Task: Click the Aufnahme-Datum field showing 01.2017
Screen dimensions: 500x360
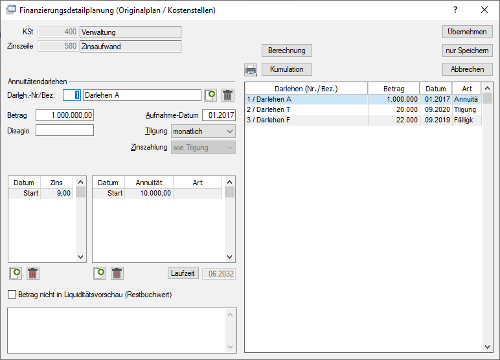Action: tap(219, 115)
